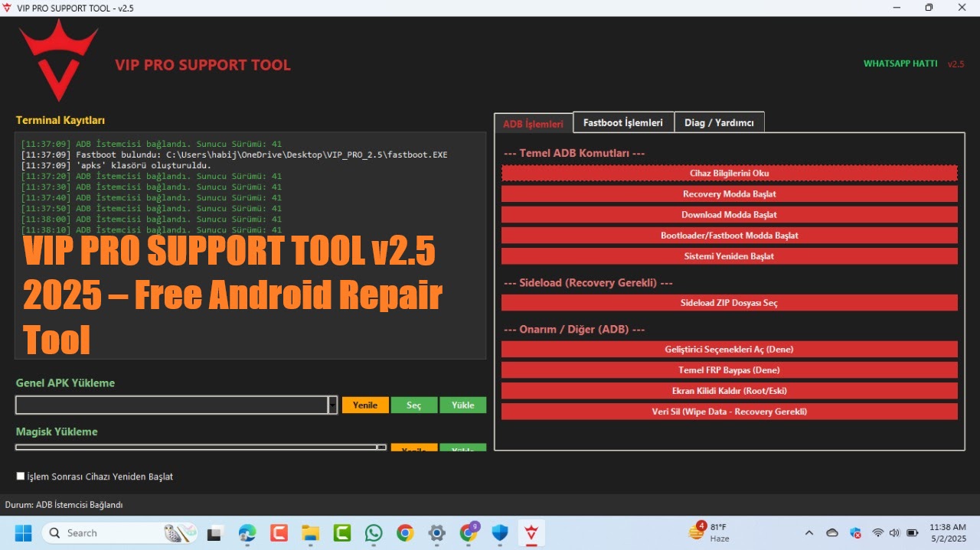Open the blue shield security app on taskbar
980x550 pixels.
(x=500, y=533)
